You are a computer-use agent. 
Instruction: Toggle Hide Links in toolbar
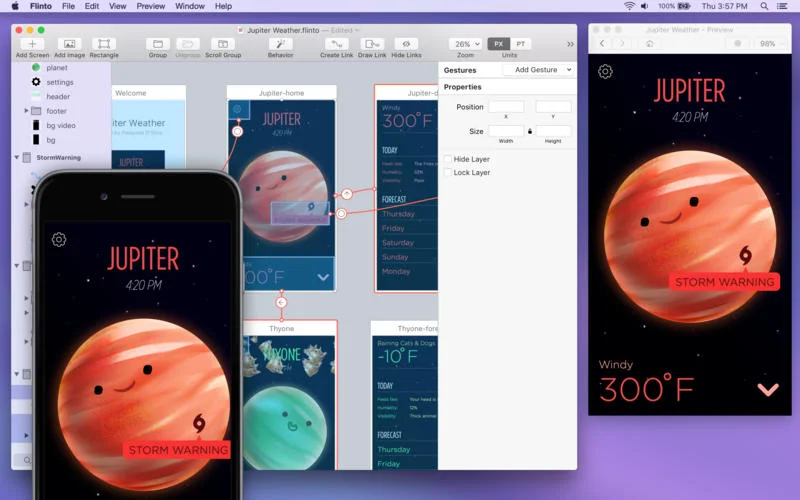click(x=405, y=44)
